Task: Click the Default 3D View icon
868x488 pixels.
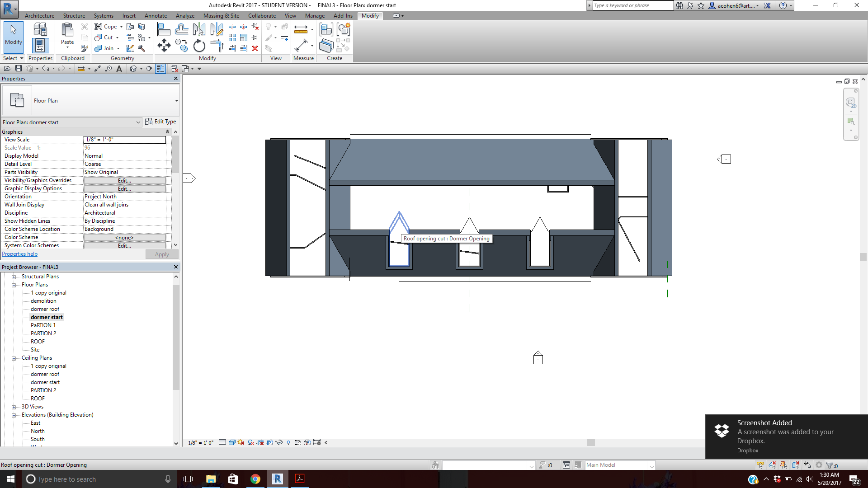Action: point(133,69)
